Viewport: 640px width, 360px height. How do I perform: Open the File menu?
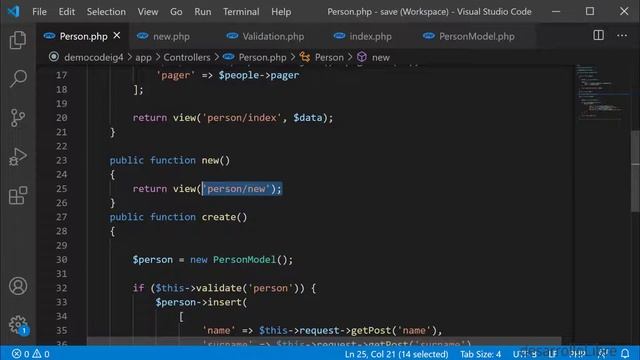coord(39,11)
